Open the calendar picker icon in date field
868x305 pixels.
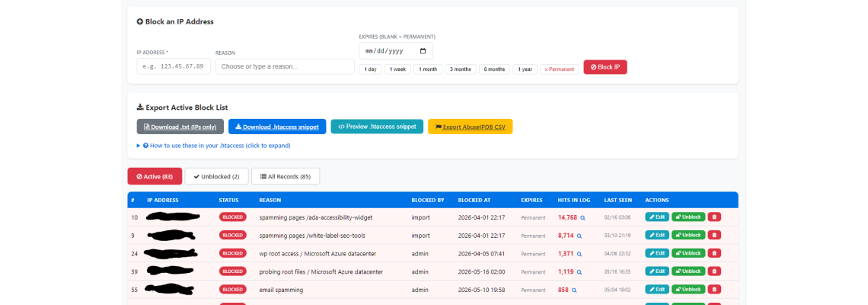point(423,51)
